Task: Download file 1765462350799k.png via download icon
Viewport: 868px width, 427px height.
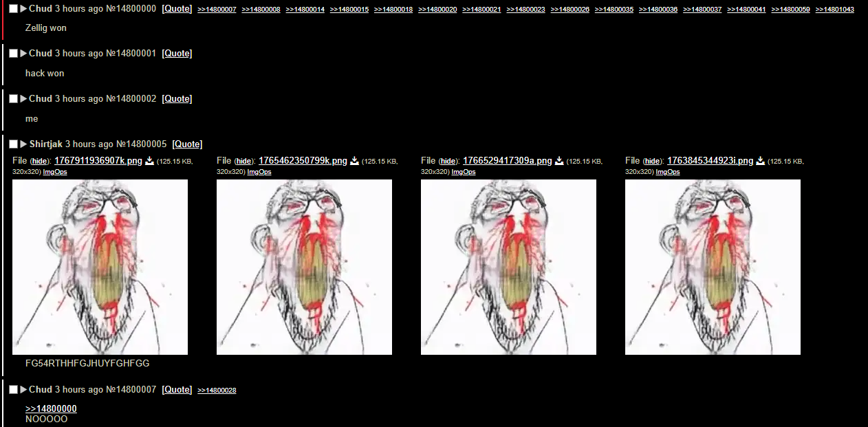Action: (354, 161)
